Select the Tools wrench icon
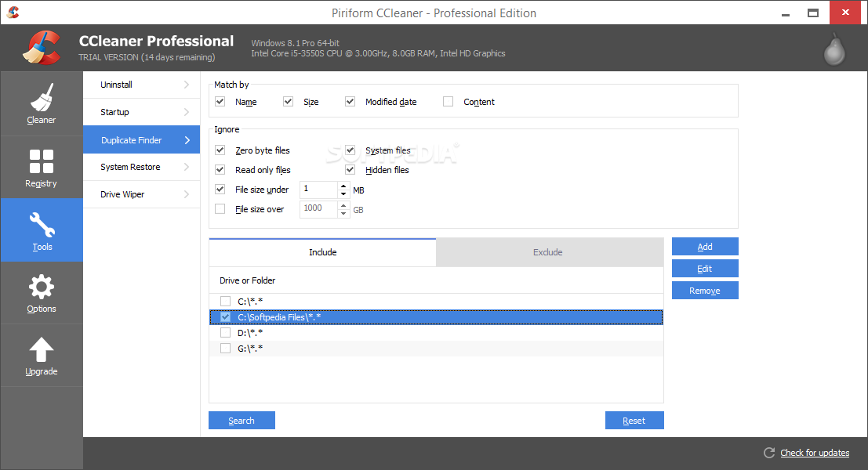Viewport: 868px width, 470px height. pyautogui.click(x=42, y=225)
